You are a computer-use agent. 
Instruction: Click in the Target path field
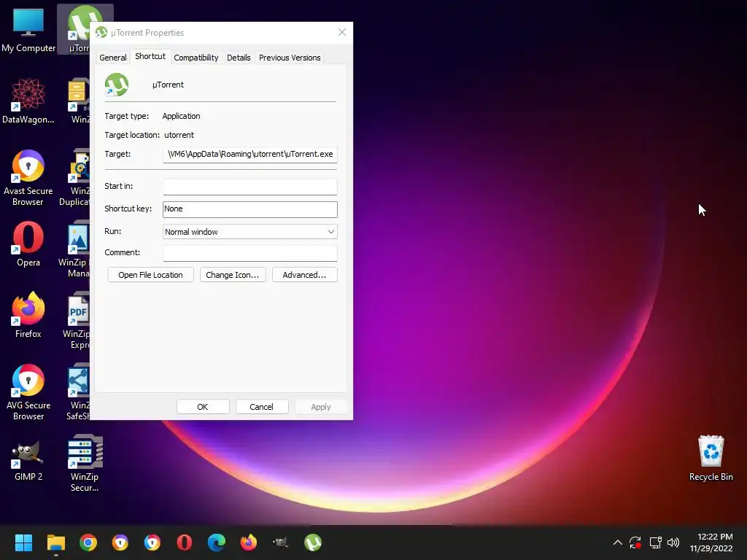pyautogui.click(x=249, y=155)
